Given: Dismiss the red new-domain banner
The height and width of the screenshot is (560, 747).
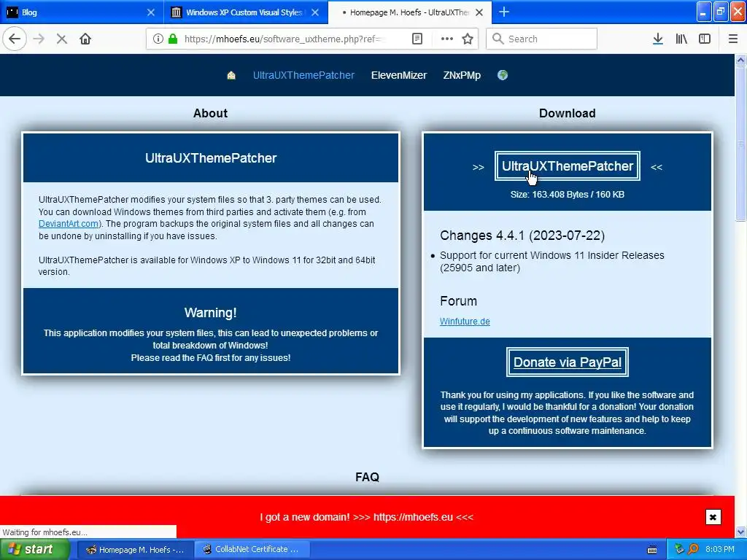Looking at the screenshot, I should [x=713, y=517].
